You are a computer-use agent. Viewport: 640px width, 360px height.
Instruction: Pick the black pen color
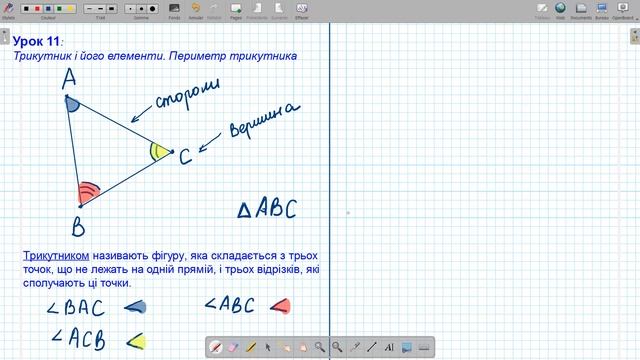(x=27, y=9)
